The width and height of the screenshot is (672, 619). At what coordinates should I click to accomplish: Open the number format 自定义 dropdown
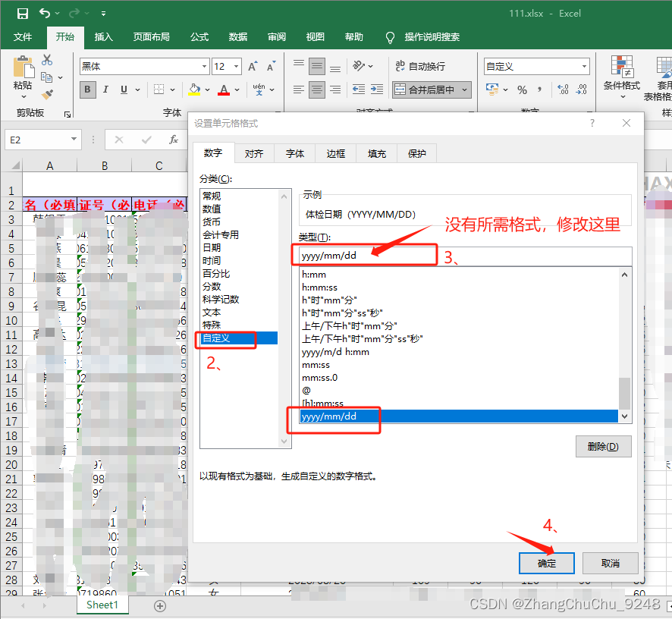[x=584, y=67]
